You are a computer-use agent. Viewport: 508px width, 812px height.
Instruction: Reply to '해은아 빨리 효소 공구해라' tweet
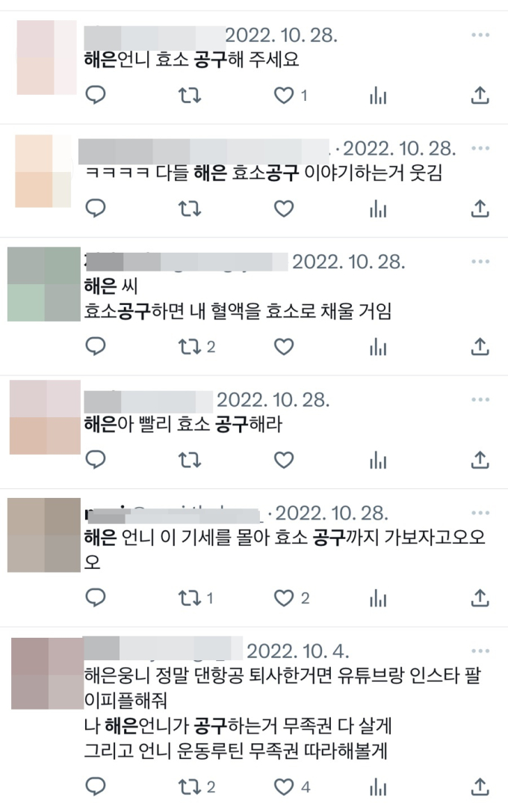tap(95, 460)
